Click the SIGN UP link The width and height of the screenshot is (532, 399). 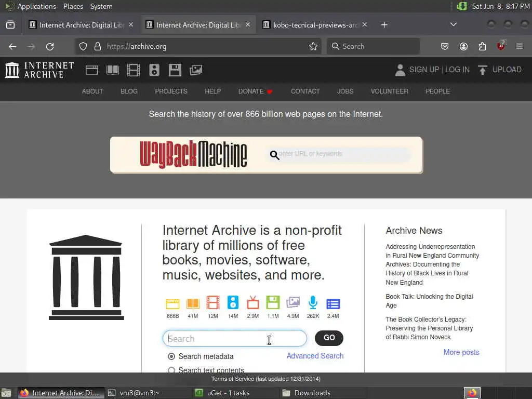424,70
